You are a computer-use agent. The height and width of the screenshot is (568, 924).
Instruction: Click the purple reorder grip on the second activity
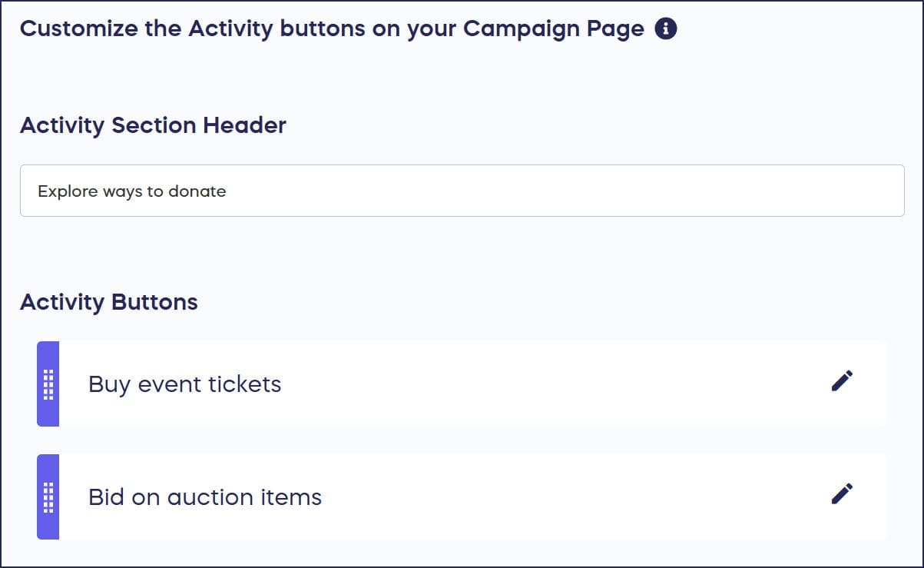click(48, 497)
